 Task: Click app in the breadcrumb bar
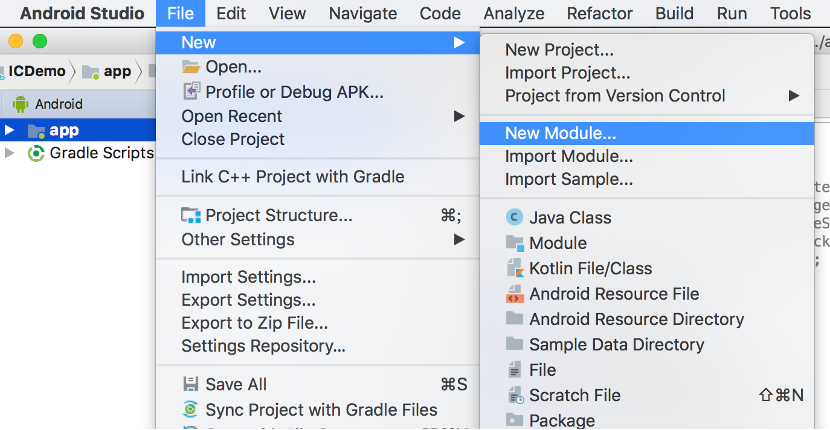pos(118,71)
